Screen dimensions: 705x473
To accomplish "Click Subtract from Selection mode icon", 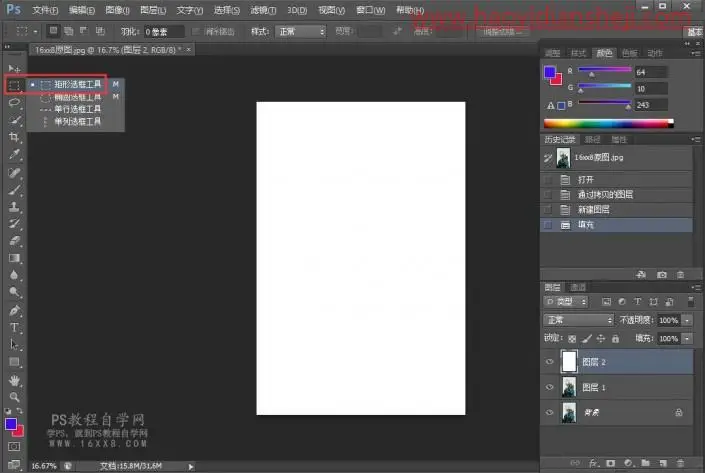I will coord(84,31).
